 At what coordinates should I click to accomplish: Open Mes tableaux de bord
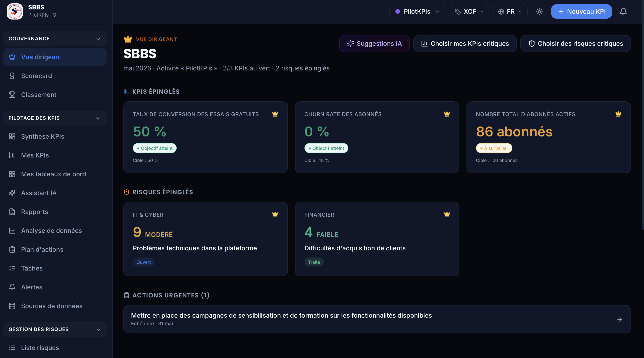point(55,174)
